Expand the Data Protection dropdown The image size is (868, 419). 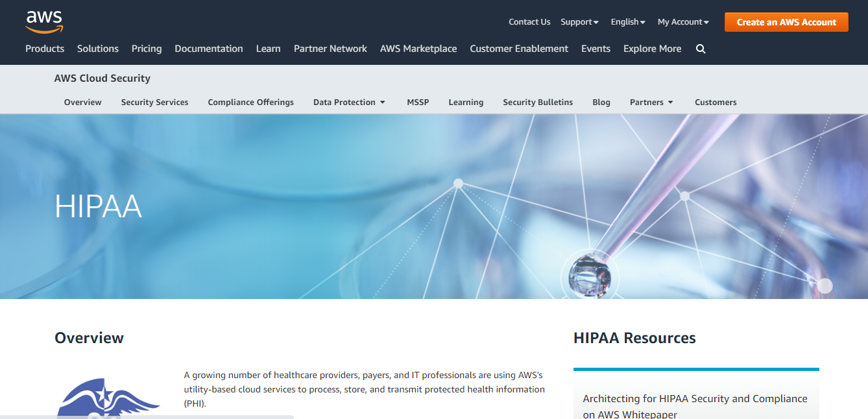pyautogui.click(x=350, y=102)
